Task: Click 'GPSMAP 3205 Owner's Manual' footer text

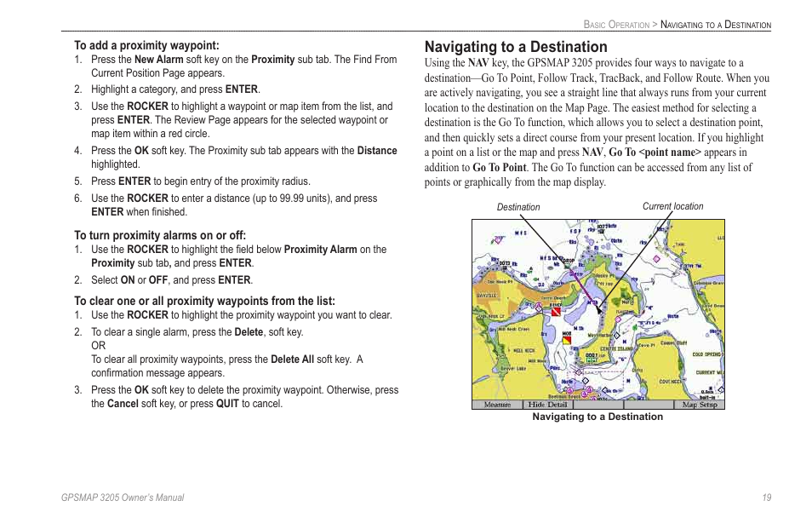Action: [x=123, y=497]
